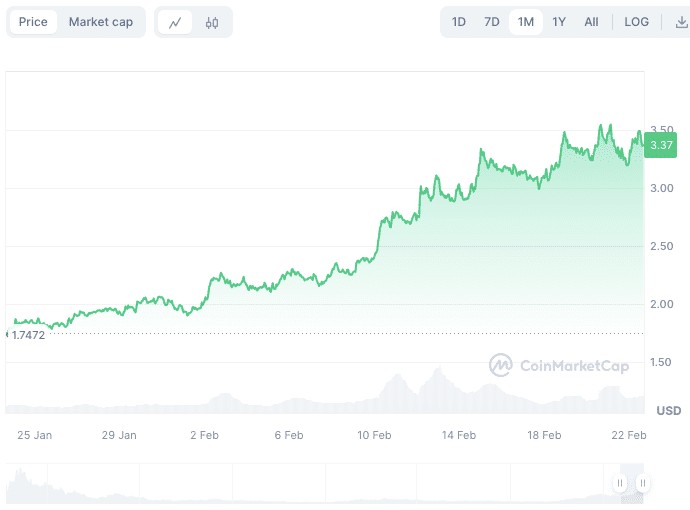Select the Price tab

[33, 22]
